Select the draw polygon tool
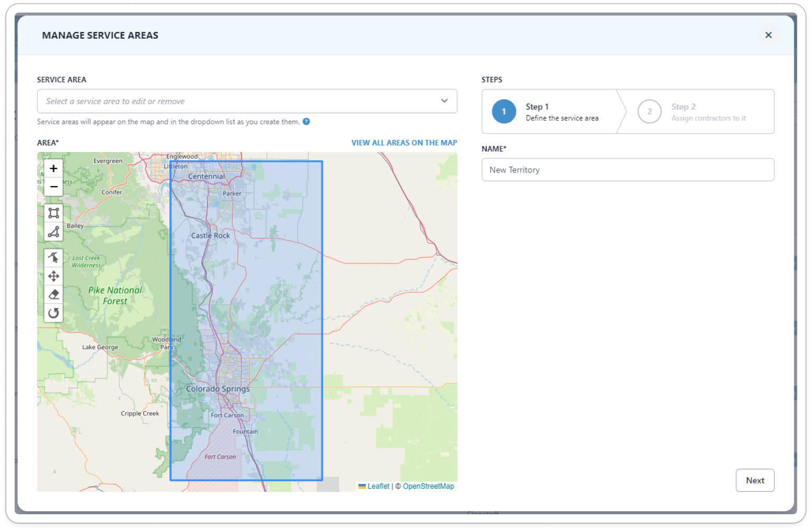Viewport: 812px width, 531px height. coord(53,232)
